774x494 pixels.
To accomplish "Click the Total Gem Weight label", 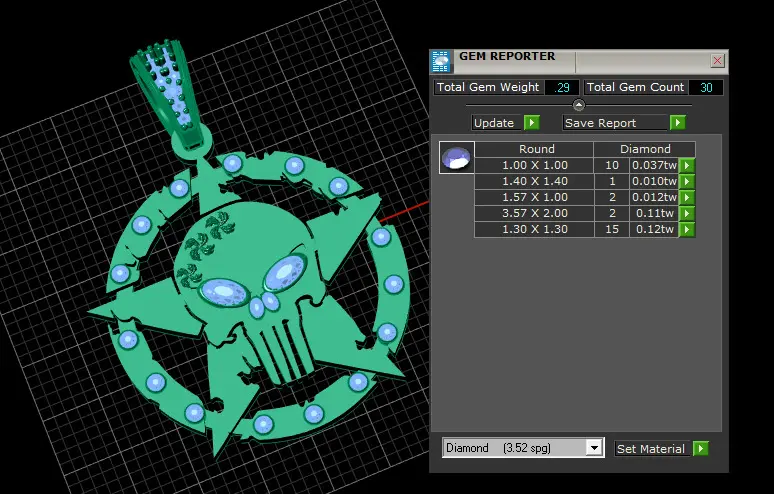I will pyautogui.click(x=488, y=87).
